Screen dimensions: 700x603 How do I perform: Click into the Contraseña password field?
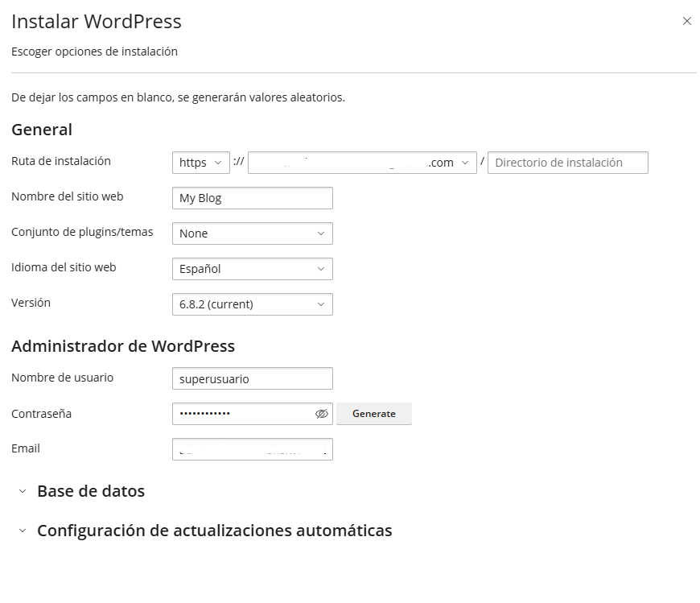[x=241, y=414]
